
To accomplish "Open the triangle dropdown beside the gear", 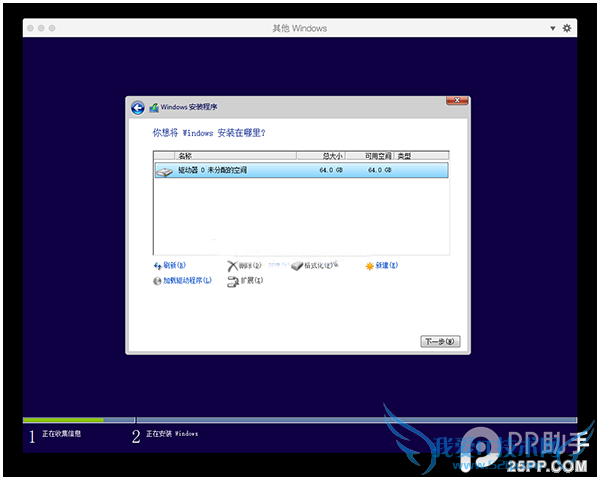I will click(x=553, y=28).
